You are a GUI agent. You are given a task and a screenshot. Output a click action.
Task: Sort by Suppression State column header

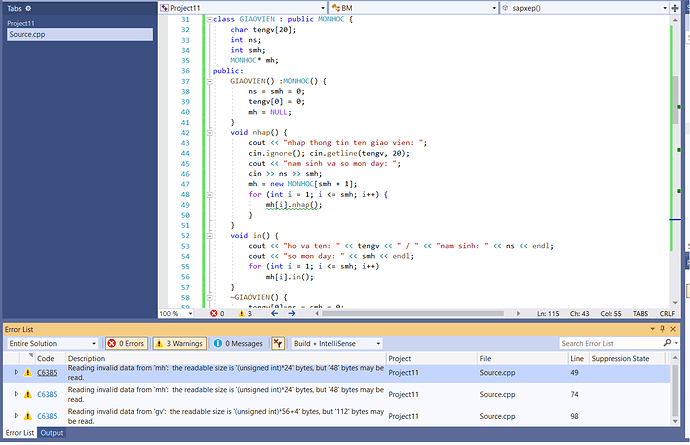click(620, 358)
